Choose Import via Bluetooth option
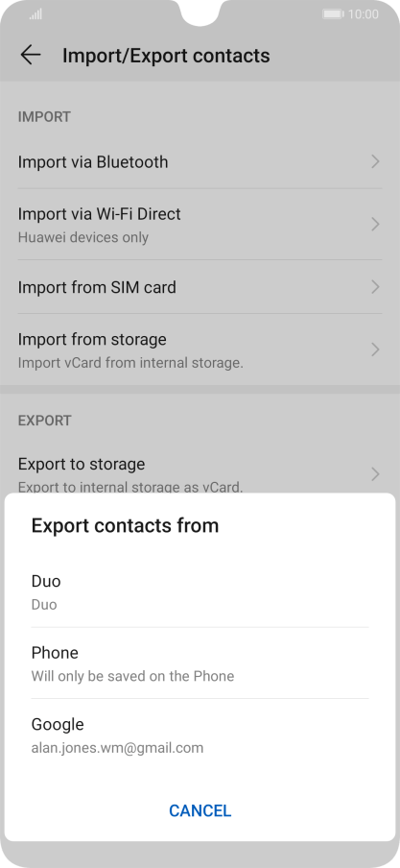Viewport: 400px width, 868px height. click(x=200, y=161)
